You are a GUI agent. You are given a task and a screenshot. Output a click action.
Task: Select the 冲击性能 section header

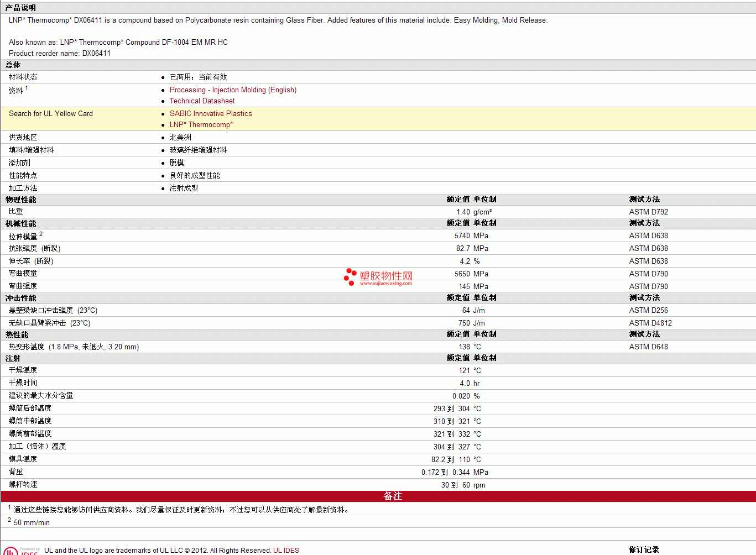(21, 299)
